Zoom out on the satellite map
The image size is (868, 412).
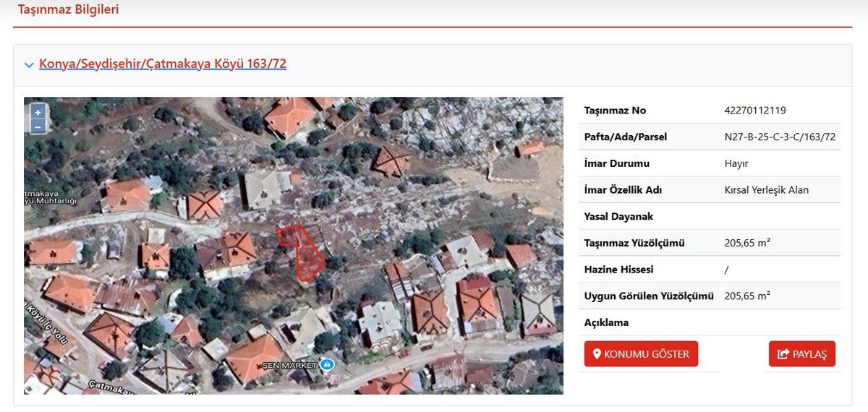[x=38, y=126]
